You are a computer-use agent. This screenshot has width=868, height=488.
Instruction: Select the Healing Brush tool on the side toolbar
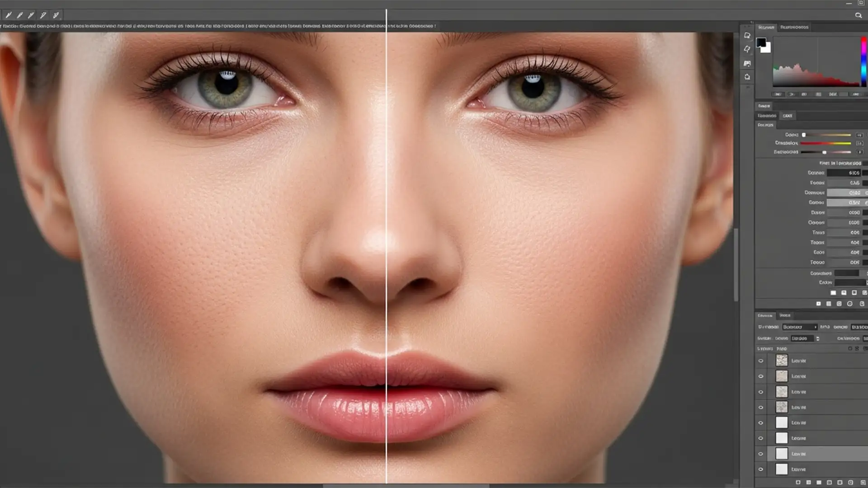click(747, 77)
